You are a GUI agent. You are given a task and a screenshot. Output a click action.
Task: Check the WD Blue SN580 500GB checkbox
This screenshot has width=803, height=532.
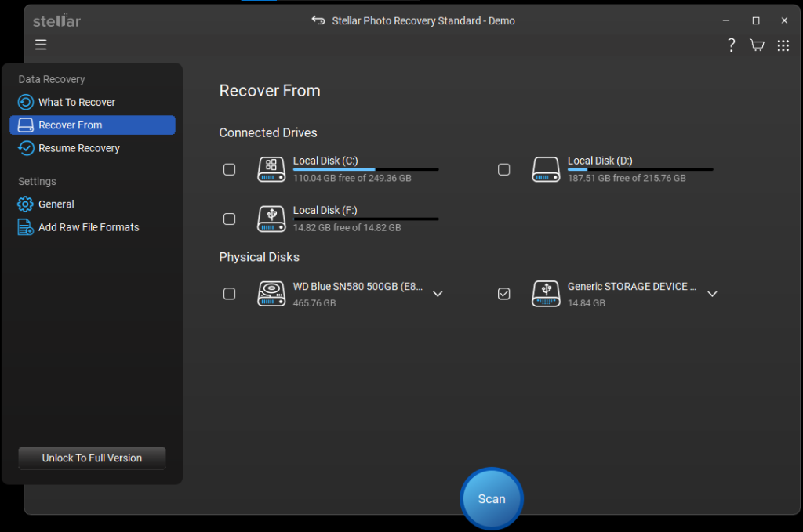click(x=230, y=294)
